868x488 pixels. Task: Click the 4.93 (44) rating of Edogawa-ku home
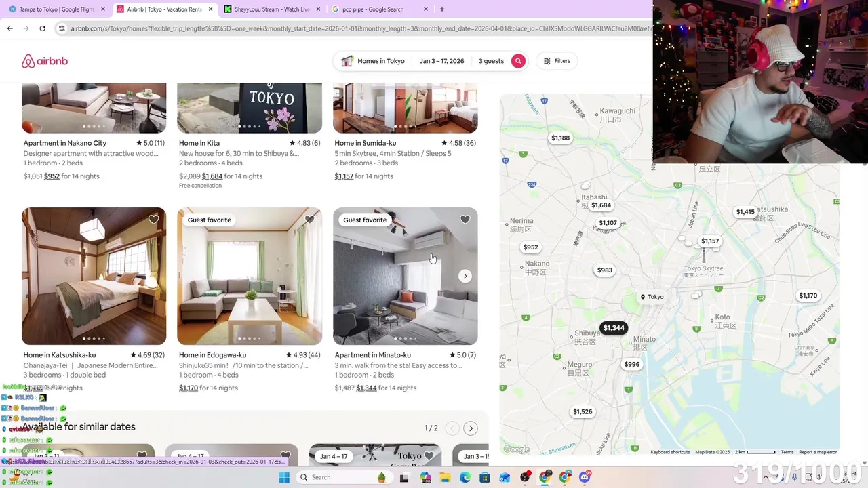(303, 355)
